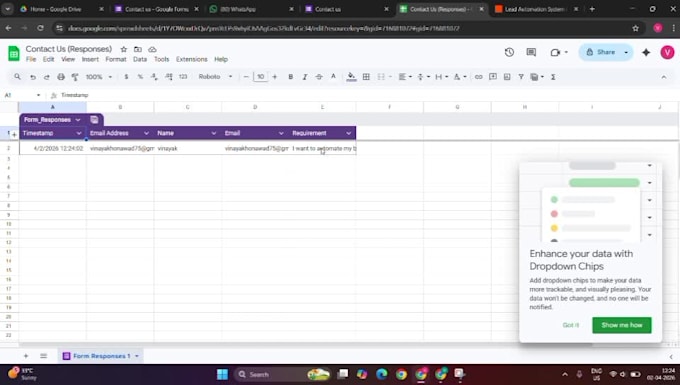Toggle italic formatting
680x385 pixels.
[x=305, y=77]
